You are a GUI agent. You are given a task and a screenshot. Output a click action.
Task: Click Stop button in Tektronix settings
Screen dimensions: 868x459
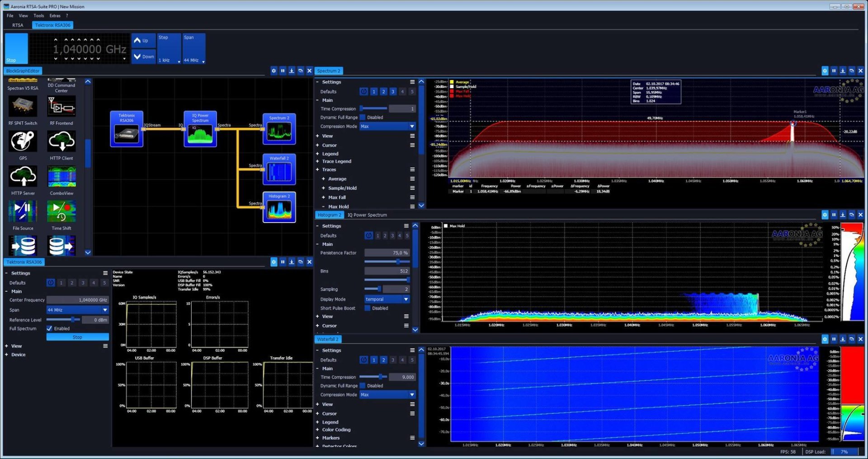click(x=78, y=337)
